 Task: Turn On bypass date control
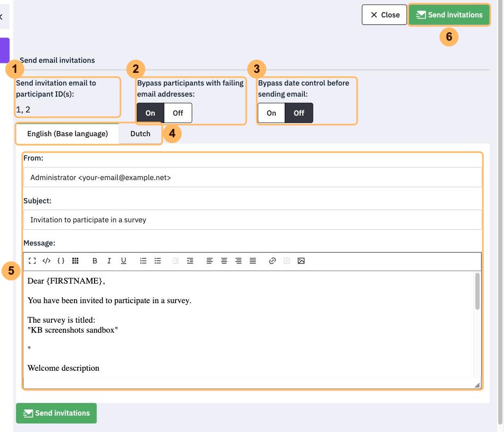point(272,113)
